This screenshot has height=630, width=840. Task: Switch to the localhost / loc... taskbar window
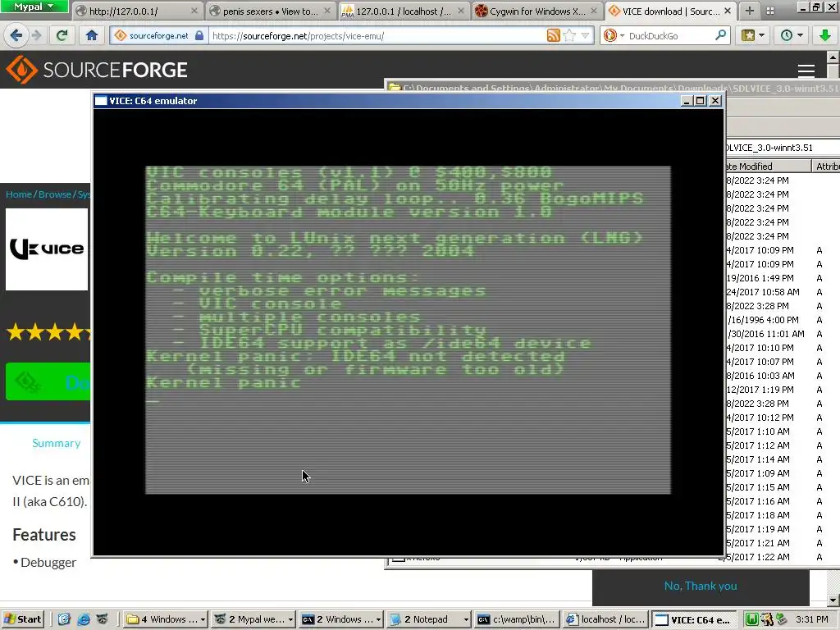(605, 619)
